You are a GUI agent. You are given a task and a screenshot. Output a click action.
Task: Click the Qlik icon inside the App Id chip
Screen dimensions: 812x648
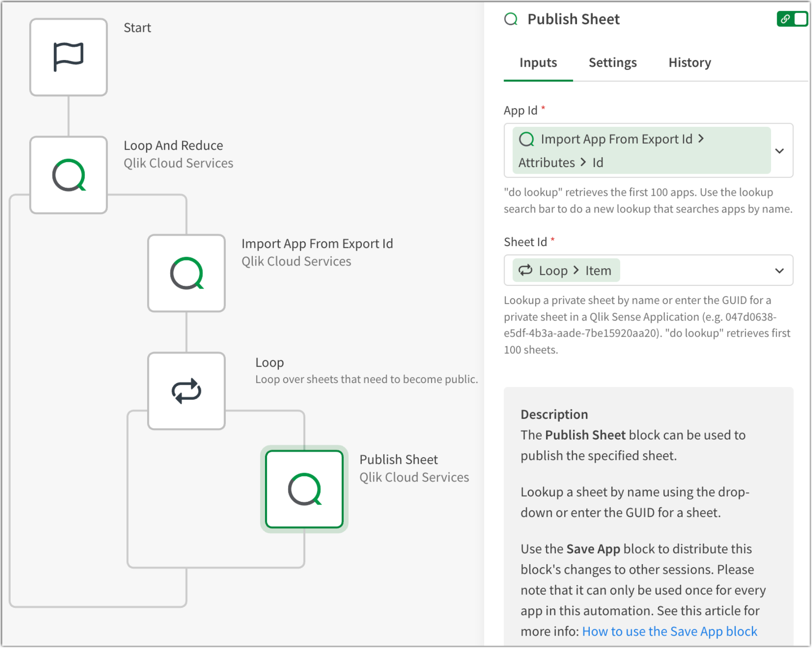(x=527, y=139)
